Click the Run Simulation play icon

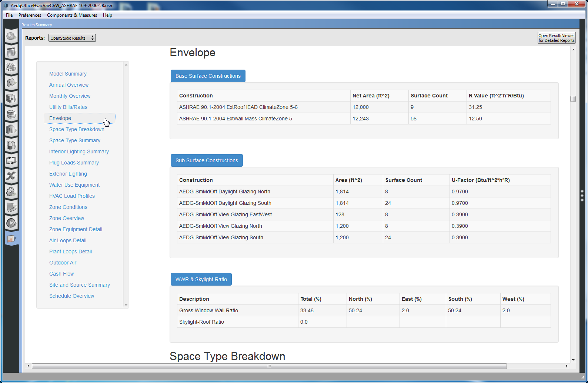(11, 223)
